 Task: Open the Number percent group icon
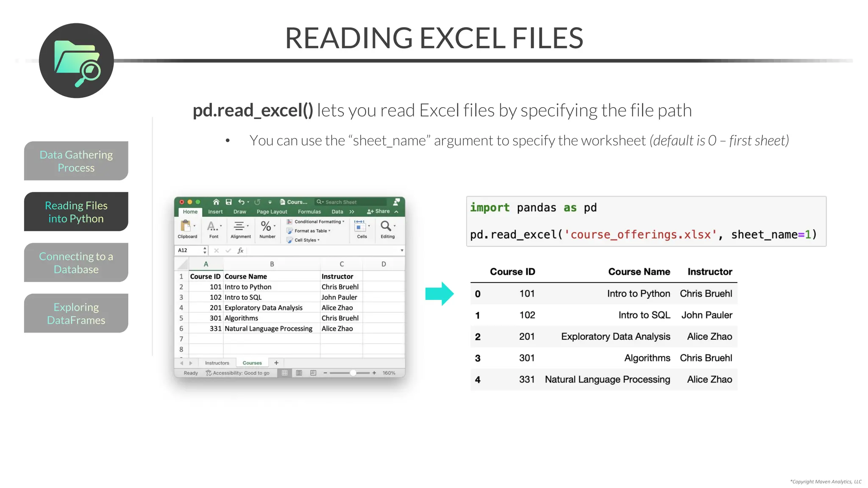(x=266, y=226)
